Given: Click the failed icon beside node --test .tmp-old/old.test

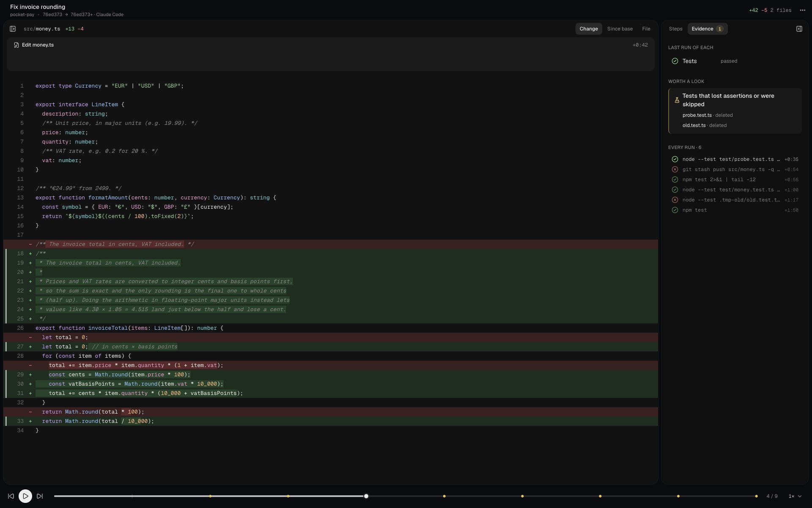Looking at the screenshot, I should (x=675, y=200).
